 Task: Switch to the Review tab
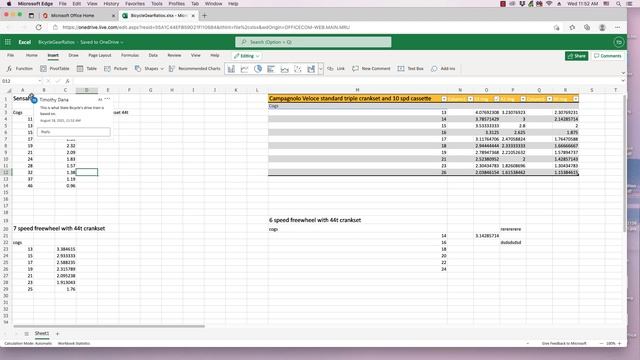point(174,56)
